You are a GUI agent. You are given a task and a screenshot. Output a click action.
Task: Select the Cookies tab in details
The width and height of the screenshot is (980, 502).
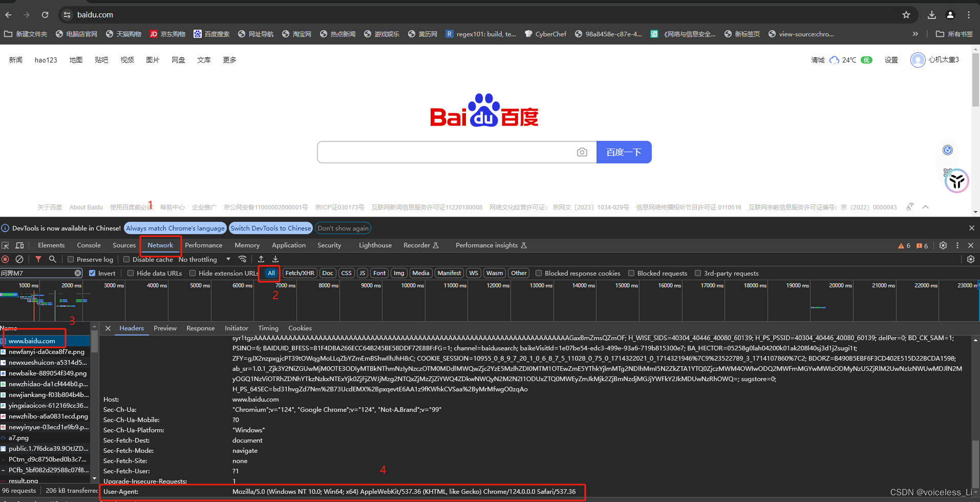tap(300, 328)
